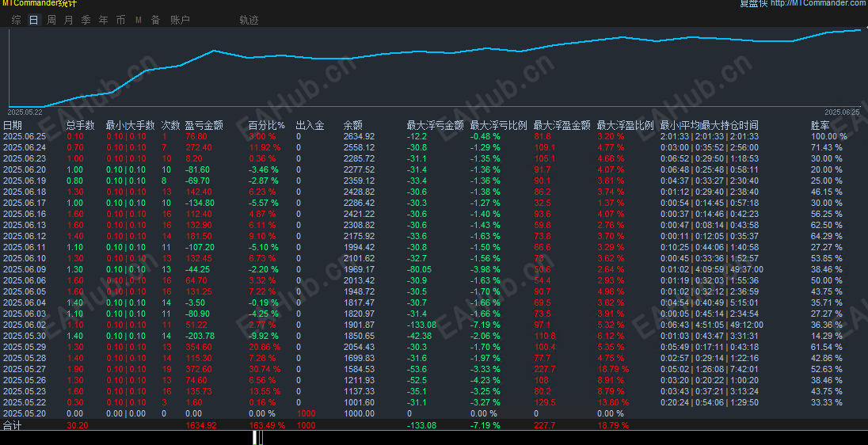Open the 周 weekly tab
The width and height of the screenshot is (868, 445).
[51, 20]
